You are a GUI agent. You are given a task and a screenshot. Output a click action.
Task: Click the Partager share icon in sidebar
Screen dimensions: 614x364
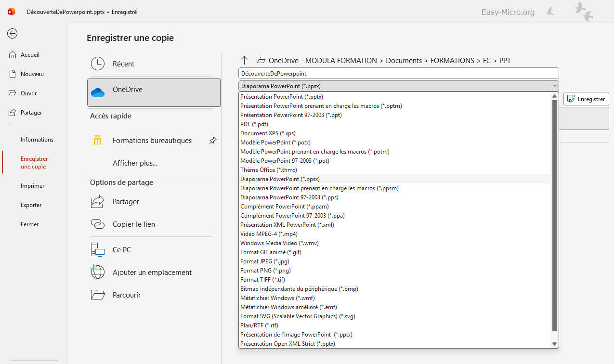point(13,113)
